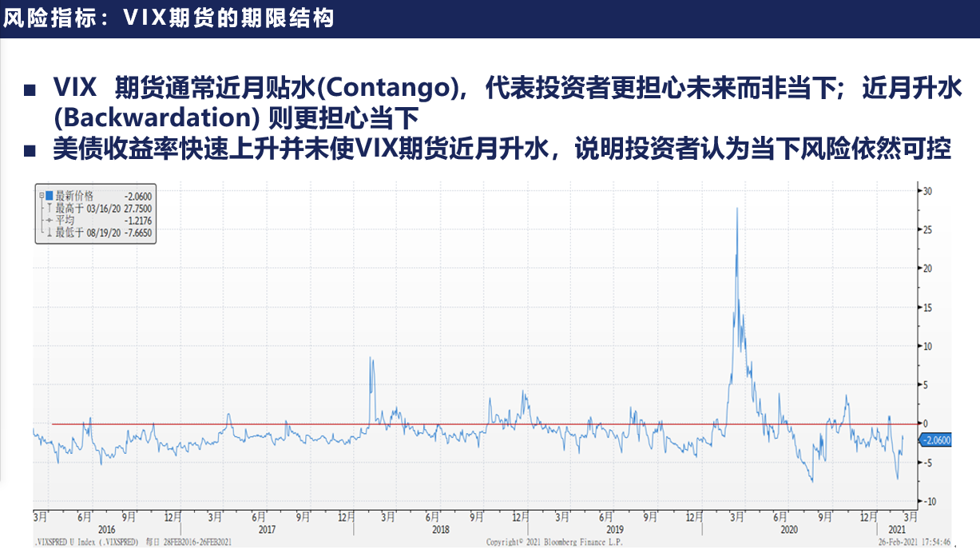Click the peak of the March 2020 spike
Screen dimensions: 980x553
pos(736,209)
